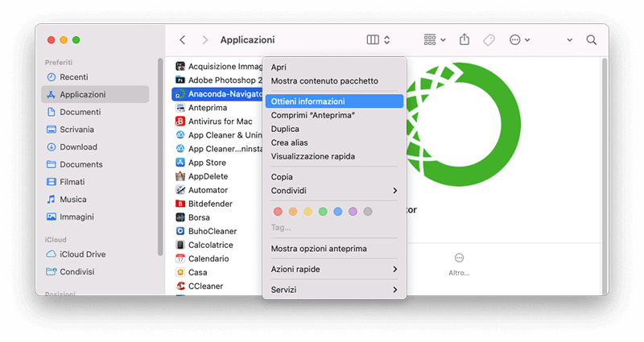
Task: Open Filmati in the sidebar
Action: [x=95, y=182]
